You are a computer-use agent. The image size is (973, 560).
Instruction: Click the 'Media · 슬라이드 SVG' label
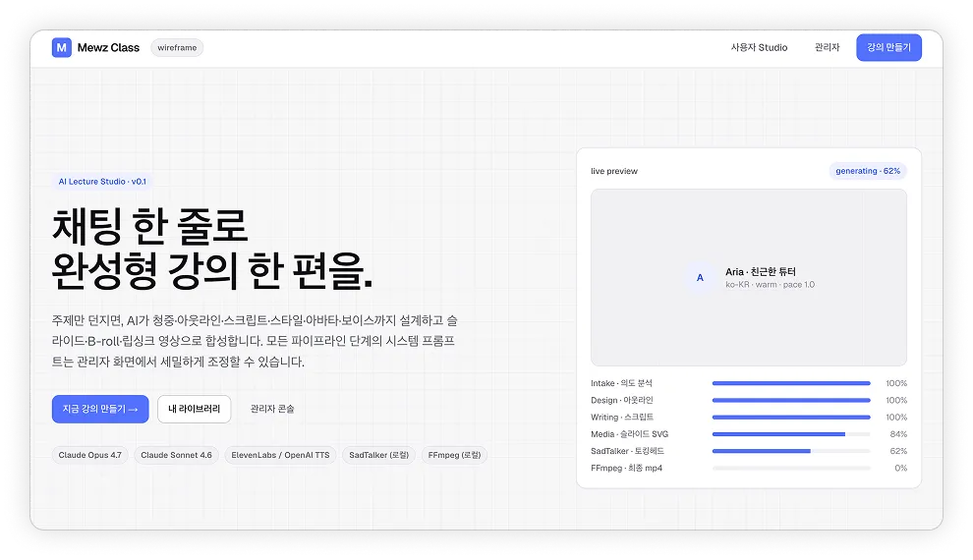629,434
